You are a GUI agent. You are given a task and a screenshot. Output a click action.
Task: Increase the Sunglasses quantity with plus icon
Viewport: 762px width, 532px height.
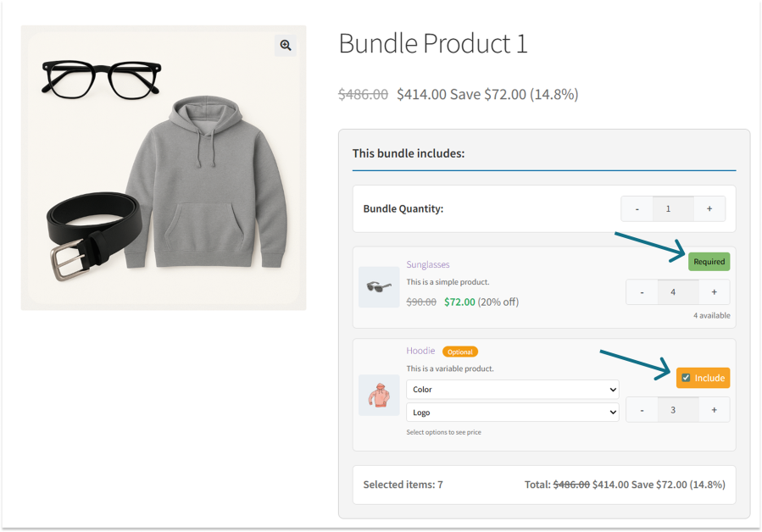click(715, 291)
